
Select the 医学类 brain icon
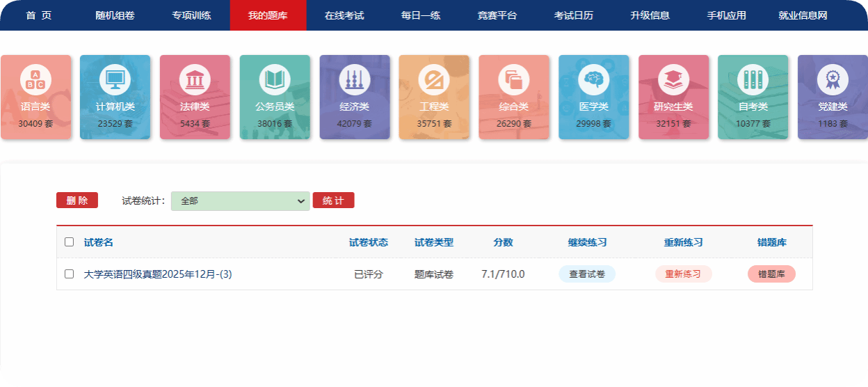coord(594,79)
